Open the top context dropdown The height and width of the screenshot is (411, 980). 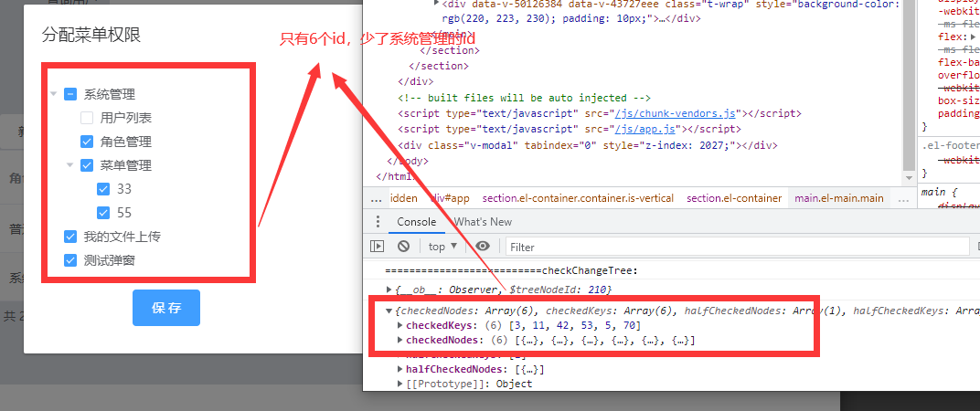point(442,246)
